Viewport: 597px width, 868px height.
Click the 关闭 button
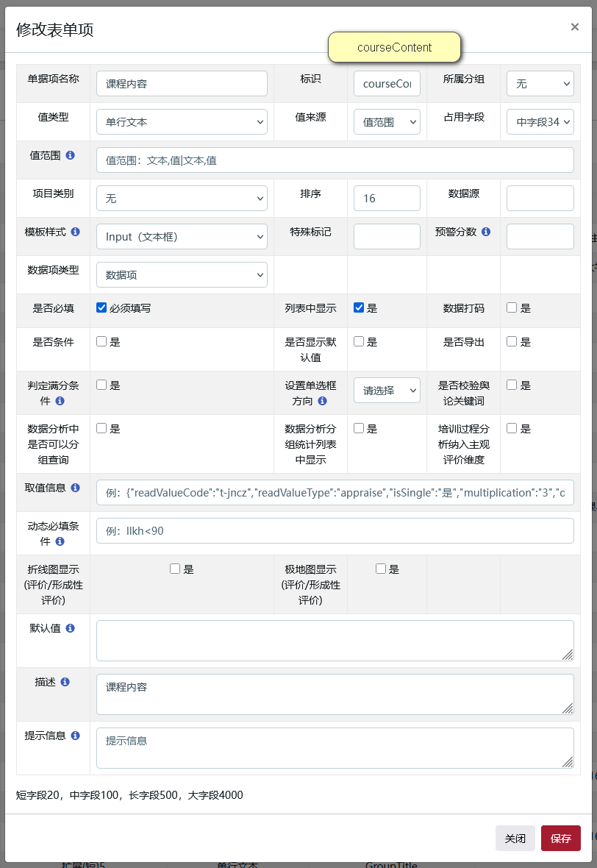click(515, 838)
